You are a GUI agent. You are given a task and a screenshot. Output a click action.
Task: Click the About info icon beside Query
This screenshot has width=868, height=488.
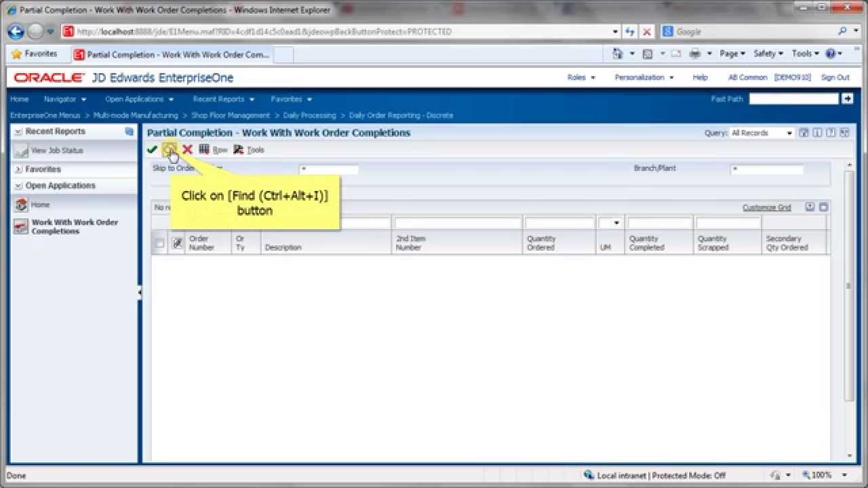click(818, 133)
